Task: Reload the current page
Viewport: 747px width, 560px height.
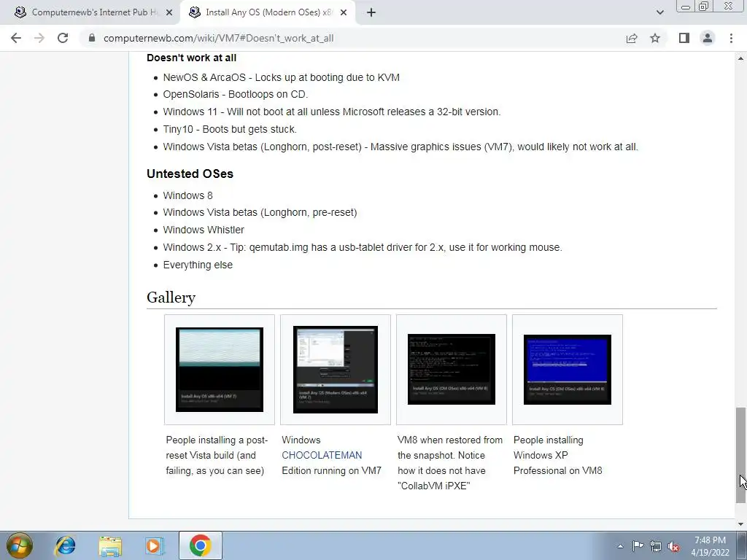Action: 63,38
